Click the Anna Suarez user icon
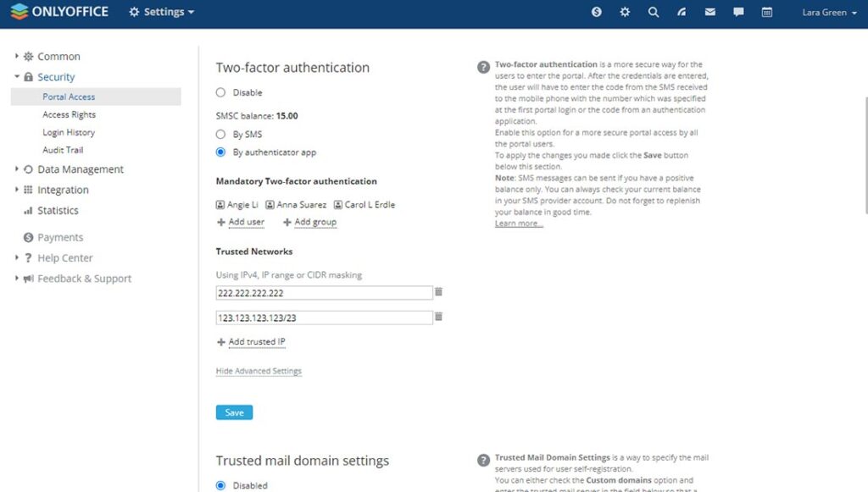Screen dimensions: 868x492 pos(270,205)
